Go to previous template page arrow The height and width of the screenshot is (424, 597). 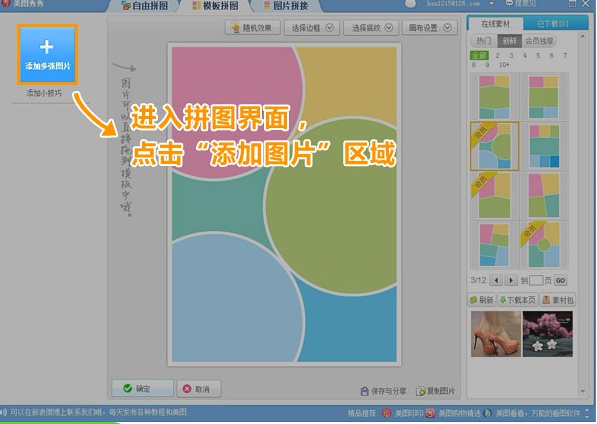[496, 281]
